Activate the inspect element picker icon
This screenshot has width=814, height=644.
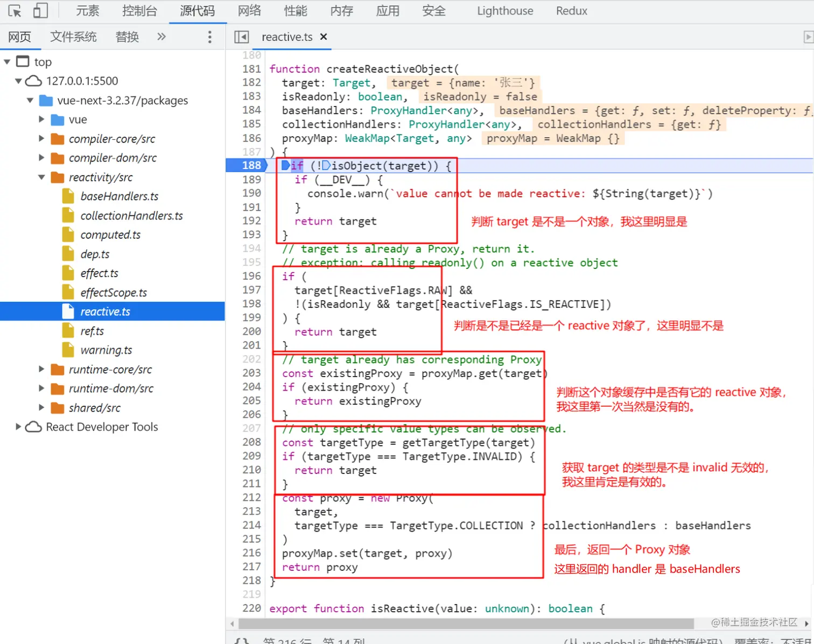(x=15, y=11)
